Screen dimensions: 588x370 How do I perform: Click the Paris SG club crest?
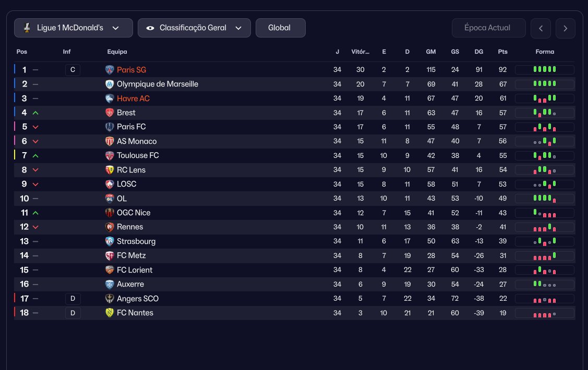coord(110,70)
